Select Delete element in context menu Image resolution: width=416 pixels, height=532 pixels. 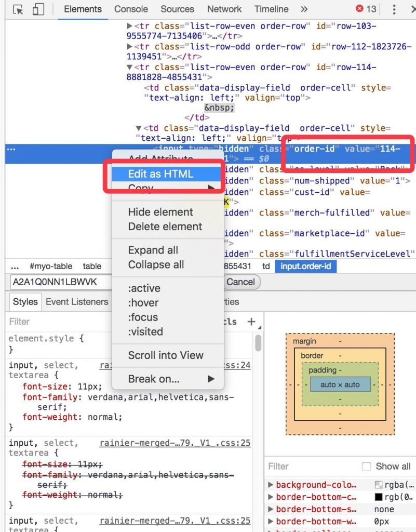(165, 227)
